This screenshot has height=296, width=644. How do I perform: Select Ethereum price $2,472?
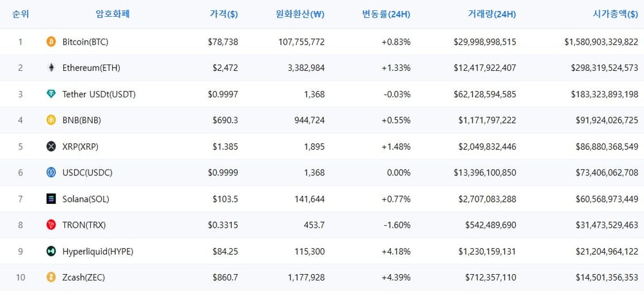tap(225, 68)
